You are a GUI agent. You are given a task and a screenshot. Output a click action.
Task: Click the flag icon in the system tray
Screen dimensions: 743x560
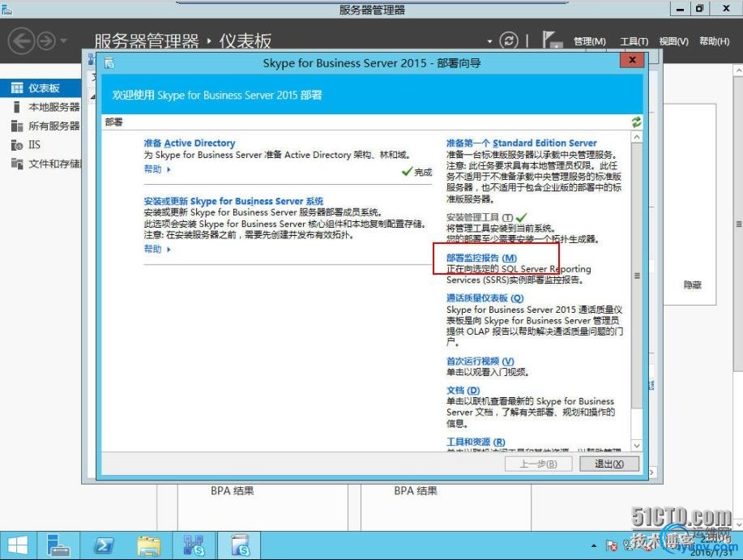[611, 545]
